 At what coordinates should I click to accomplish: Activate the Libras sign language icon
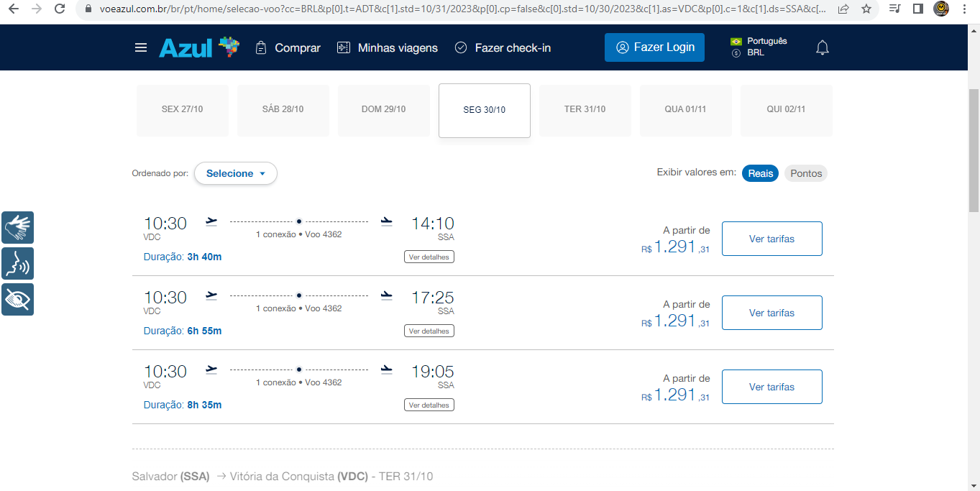[x=17, y=228]
